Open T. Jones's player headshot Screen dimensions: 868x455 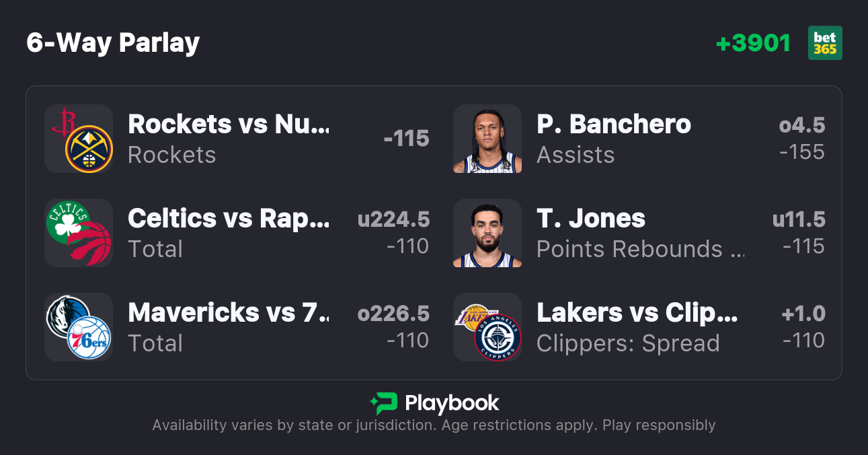coord(487,233)
